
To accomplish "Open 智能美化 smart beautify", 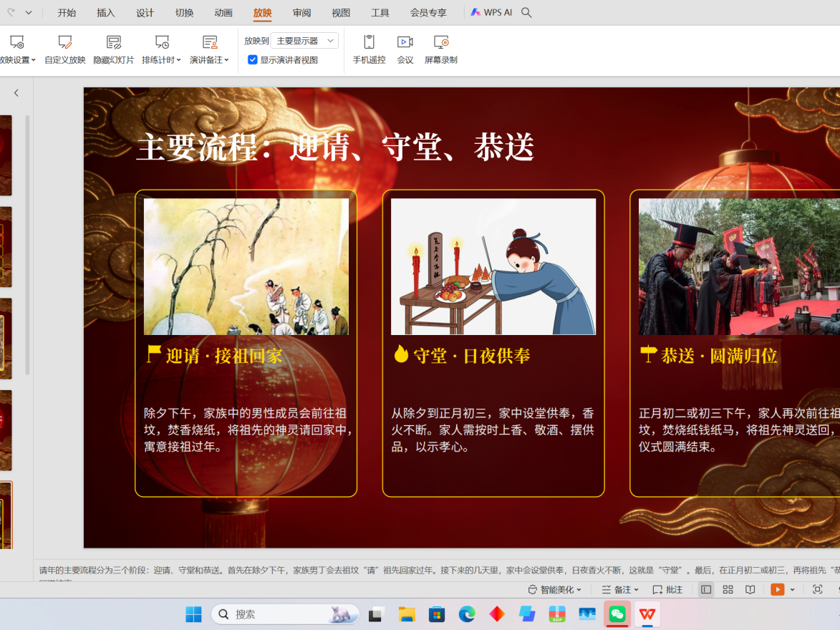I will pyautogui.click(x=555, y=590).
